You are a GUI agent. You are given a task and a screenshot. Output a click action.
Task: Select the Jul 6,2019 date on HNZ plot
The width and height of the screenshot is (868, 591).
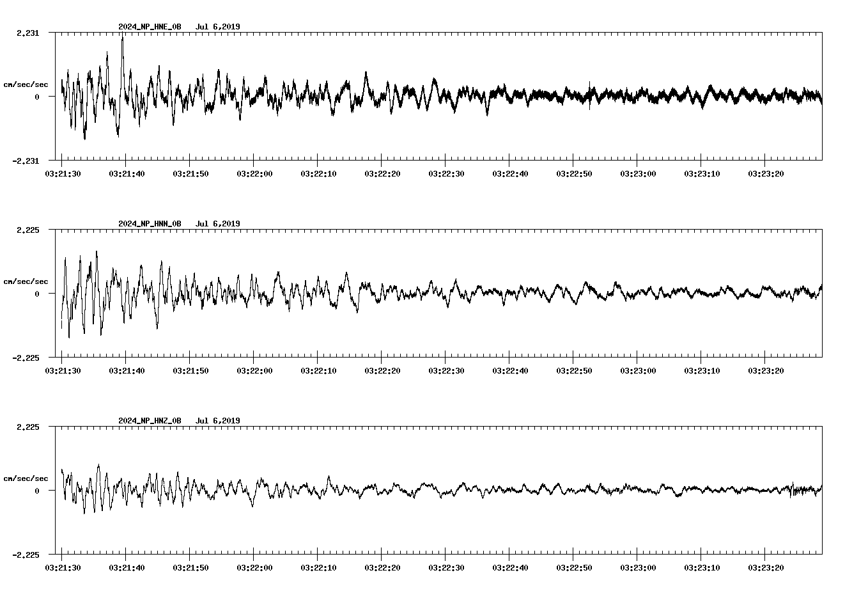pos(217,421)
